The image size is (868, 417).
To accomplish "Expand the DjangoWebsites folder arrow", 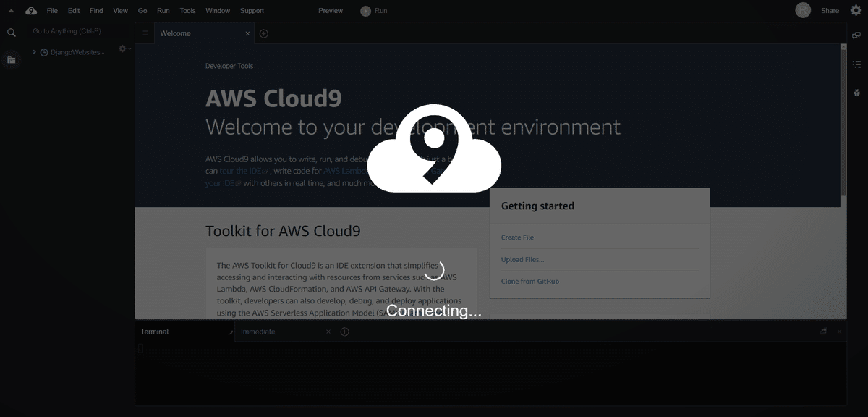I will point(34,52).
